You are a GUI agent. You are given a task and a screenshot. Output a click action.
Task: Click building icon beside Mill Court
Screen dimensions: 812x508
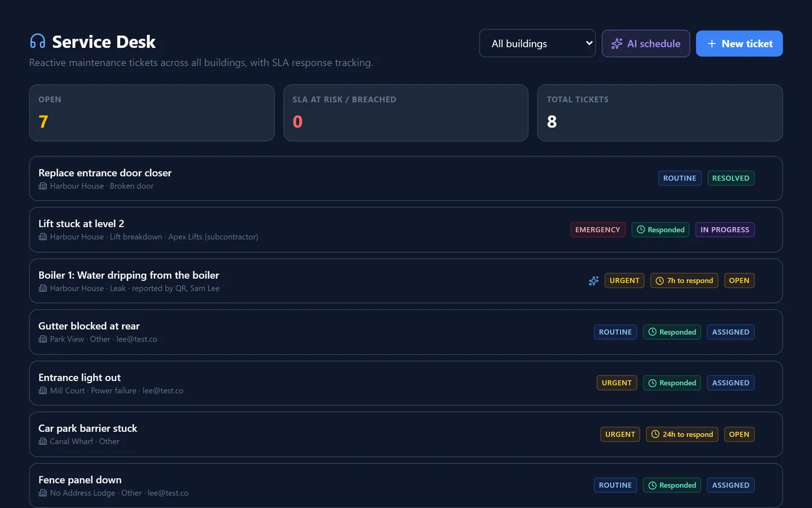point(43,391)
